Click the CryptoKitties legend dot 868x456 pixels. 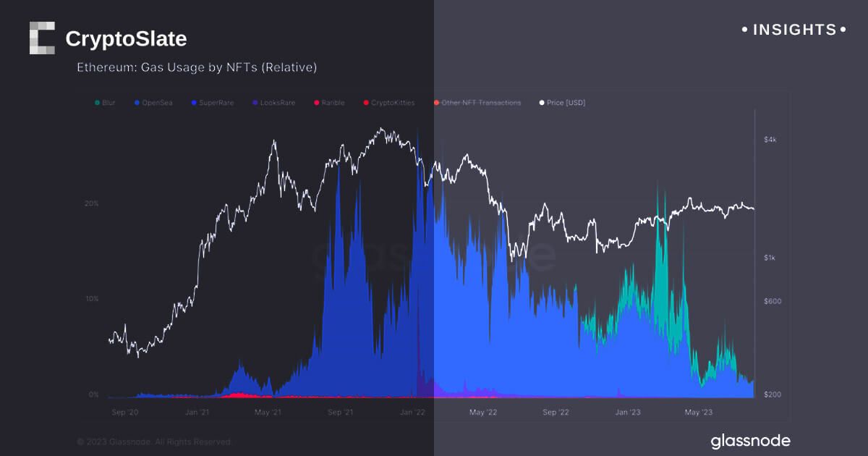coord(366,103)
